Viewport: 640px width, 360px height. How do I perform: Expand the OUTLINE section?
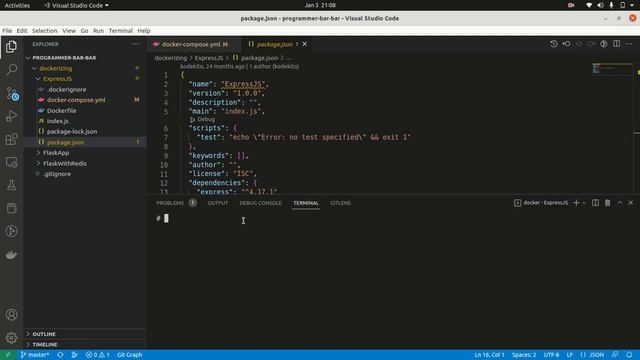44,334
